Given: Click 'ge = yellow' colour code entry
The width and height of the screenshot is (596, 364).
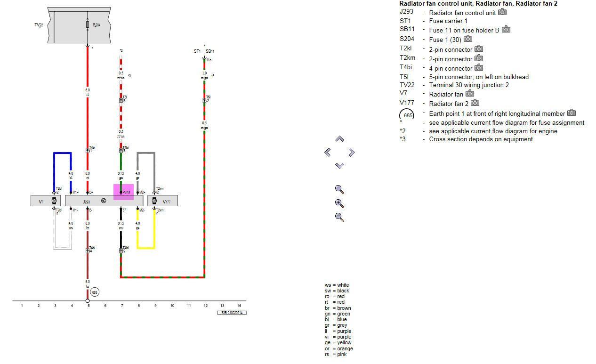Looking at the screenshot, I should (338, 342).
